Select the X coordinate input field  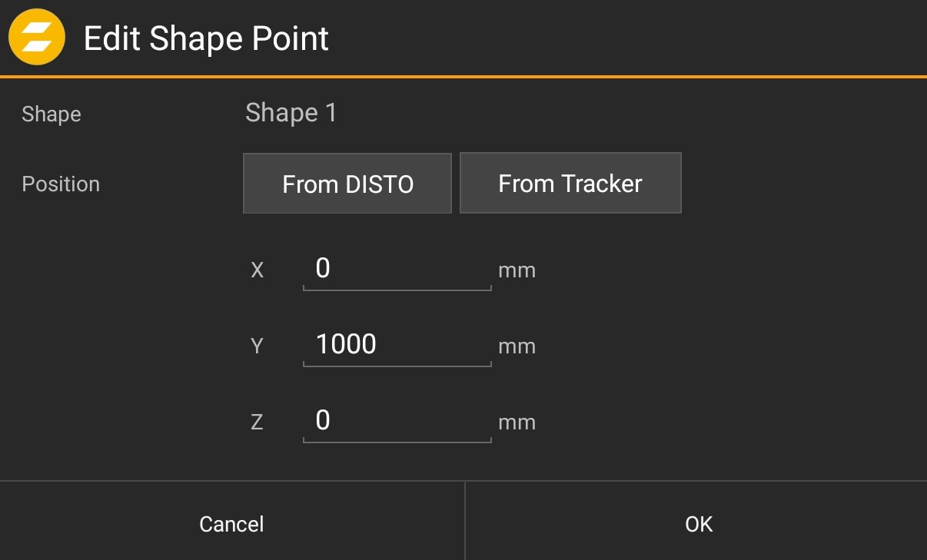coord(396,268)
